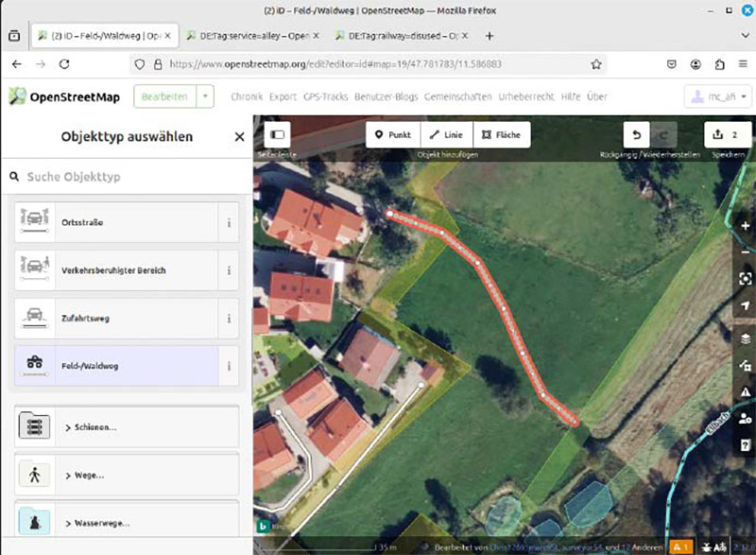Screen dimensions: 756x555
Task: Undo the last edit with Rückgängig
Action: [x=637, y=134]
